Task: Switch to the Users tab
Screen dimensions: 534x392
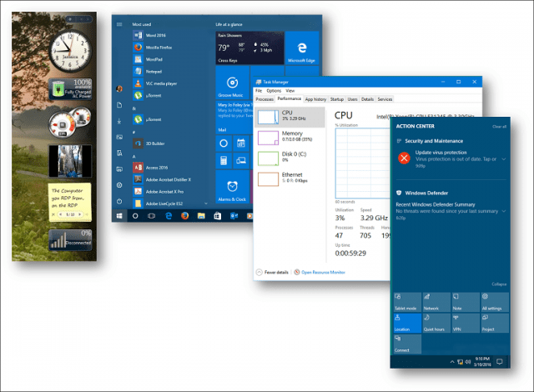Action: pyautogui.click(x=352, y=99)
